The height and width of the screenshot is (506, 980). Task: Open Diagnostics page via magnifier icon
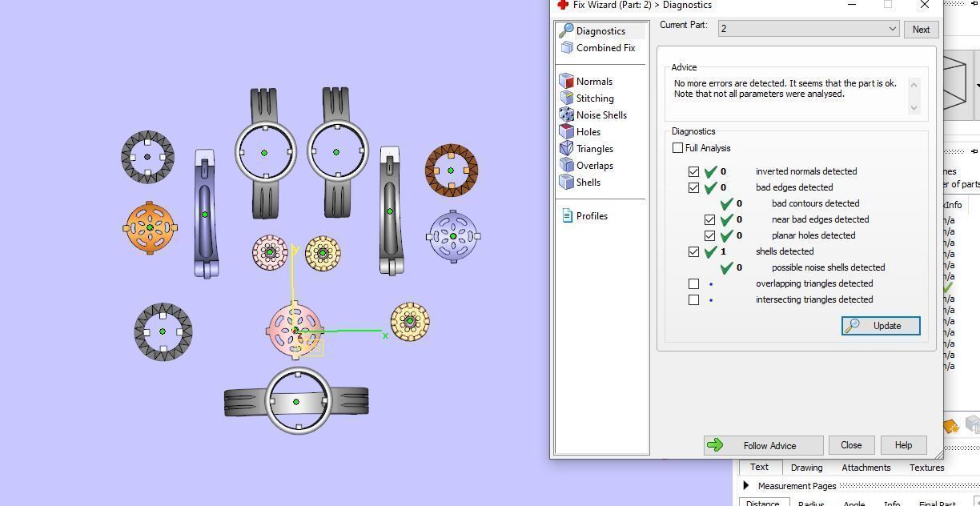pyautogui.click(x=566, y=30)
